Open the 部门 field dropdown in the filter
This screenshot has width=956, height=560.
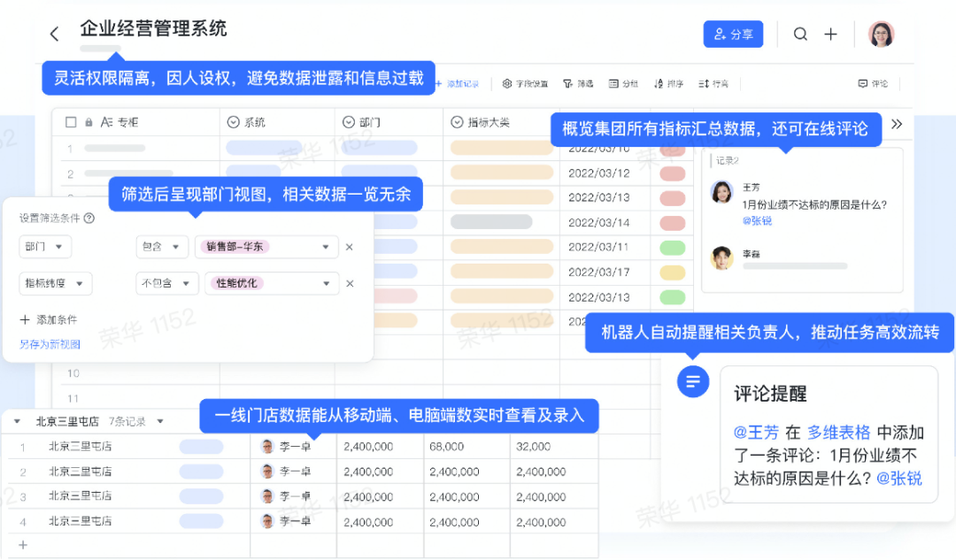point(45,247)
